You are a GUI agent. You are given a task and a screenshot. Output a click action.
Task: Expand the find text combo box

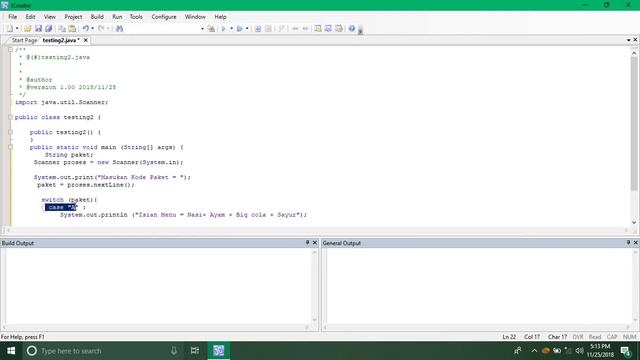coord(202,29)
